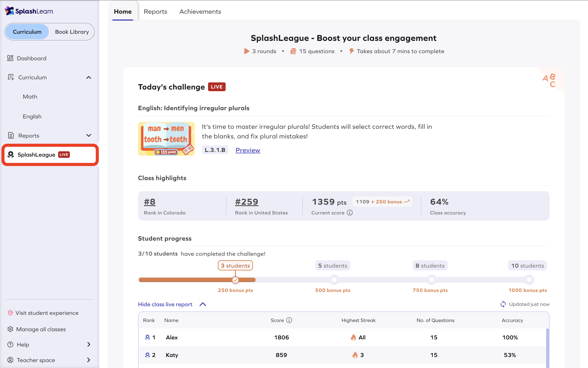Click the Teacher space profile icon
Viewport: 588px width, 368px height.
pyautogui.click(x=10, y=360)
